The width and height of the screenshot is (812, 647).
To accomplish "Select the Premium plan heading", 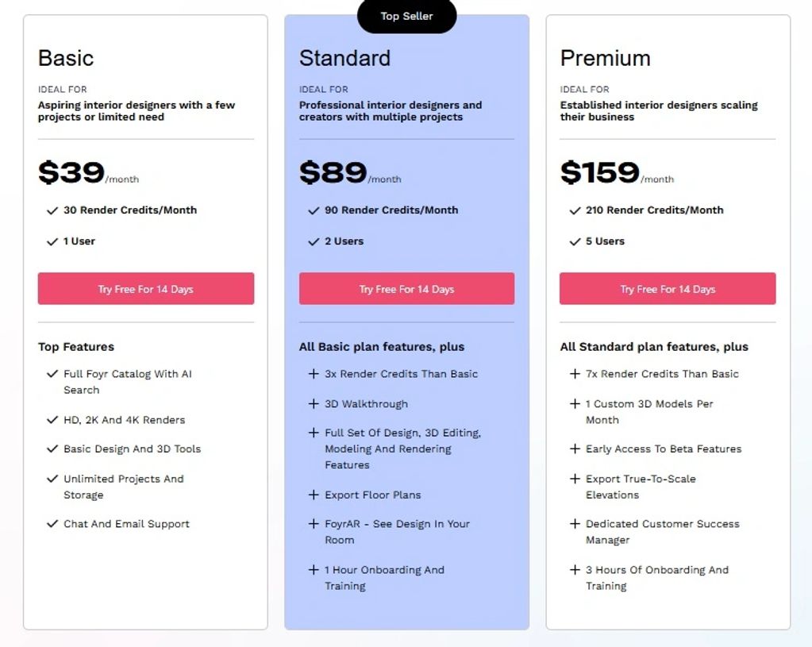I will [x=605, y=58].
